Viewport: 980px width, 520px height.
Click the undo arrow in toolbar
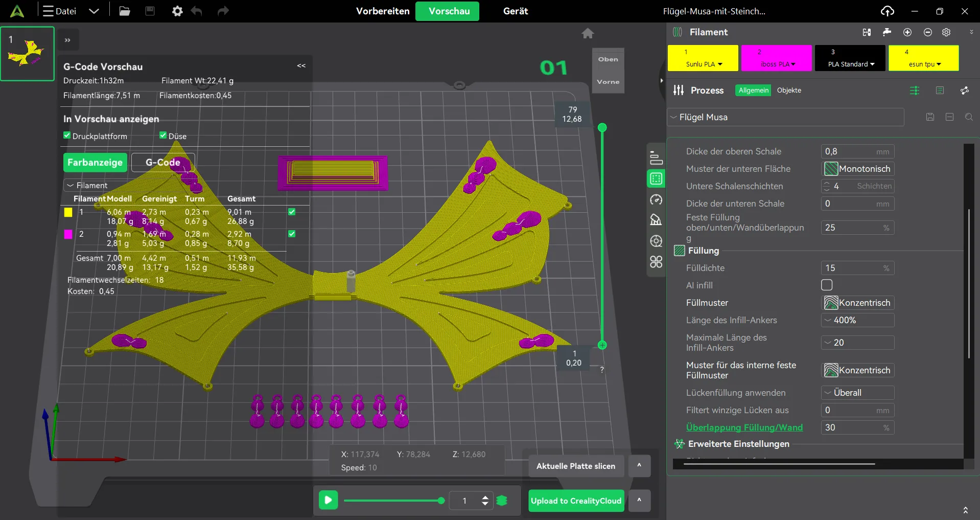[197, 11]
